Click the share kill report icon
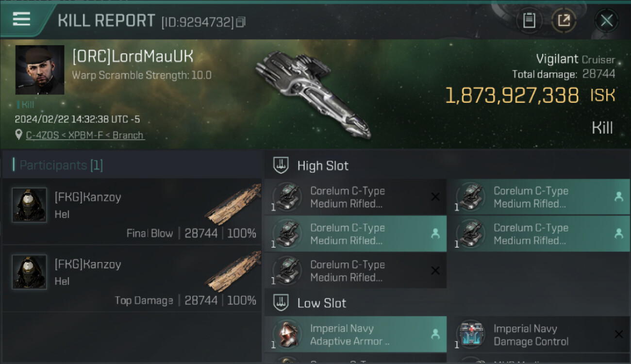 pyautogui.click(x=564, y=20)
